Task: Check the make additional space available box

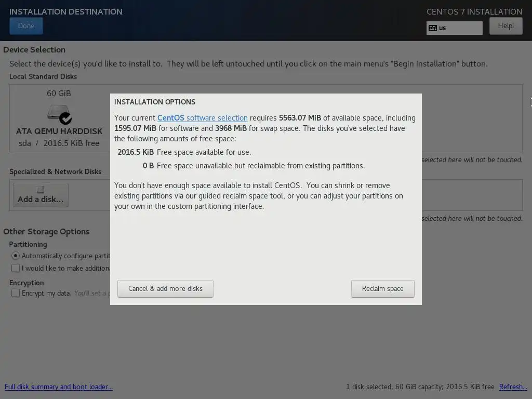Action: pyautogui.click(x=16, y=268)
